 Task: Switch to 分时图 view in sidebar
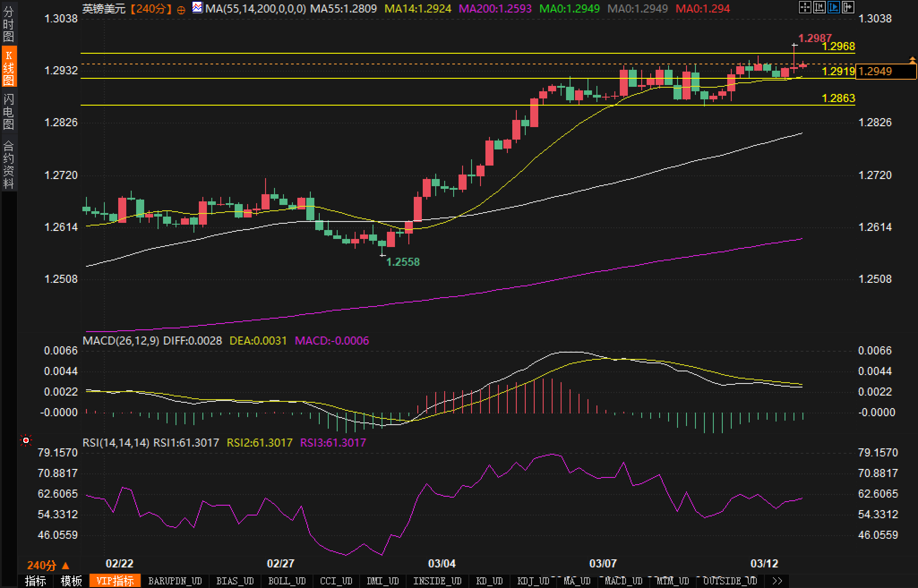(9, 24)
